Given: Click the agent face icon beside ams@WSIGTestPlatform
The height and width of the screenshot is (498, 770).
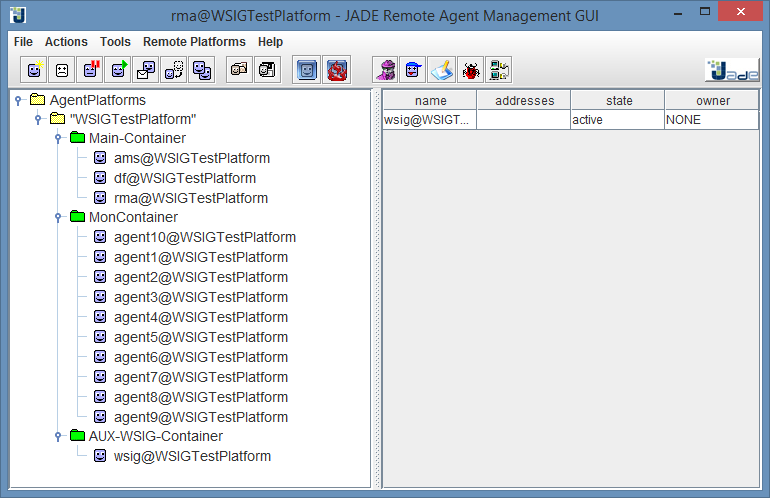Looking at the screenshot, I should 100,158.
